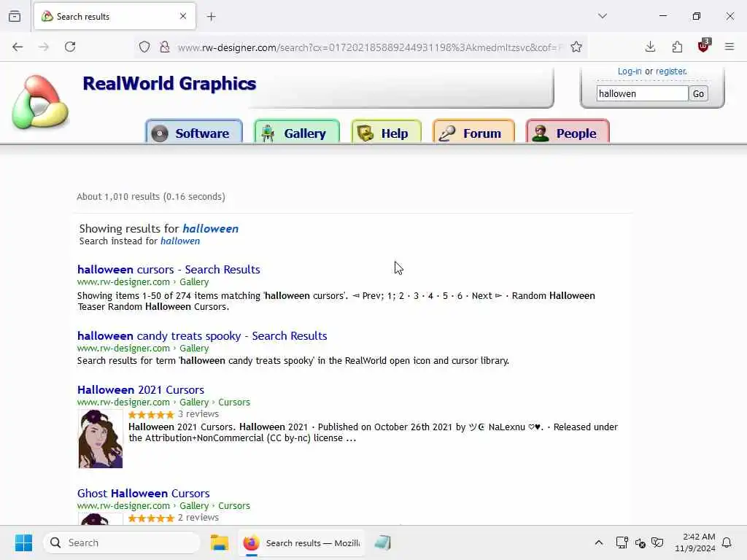Open 'Halloween 2021 Cursors' result
The height and width of the screenshot is (560, 747).
tap(141, 389)
